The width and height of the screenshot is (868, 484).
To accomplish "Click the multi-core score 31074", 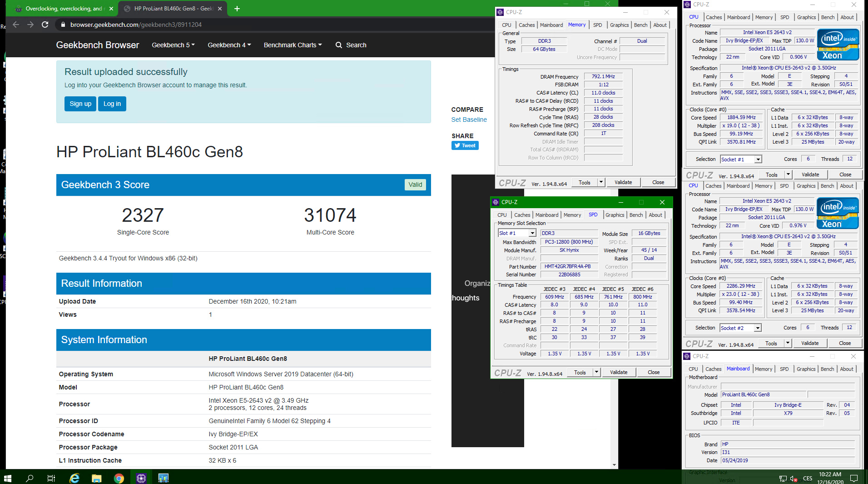I will coord(330,215).
